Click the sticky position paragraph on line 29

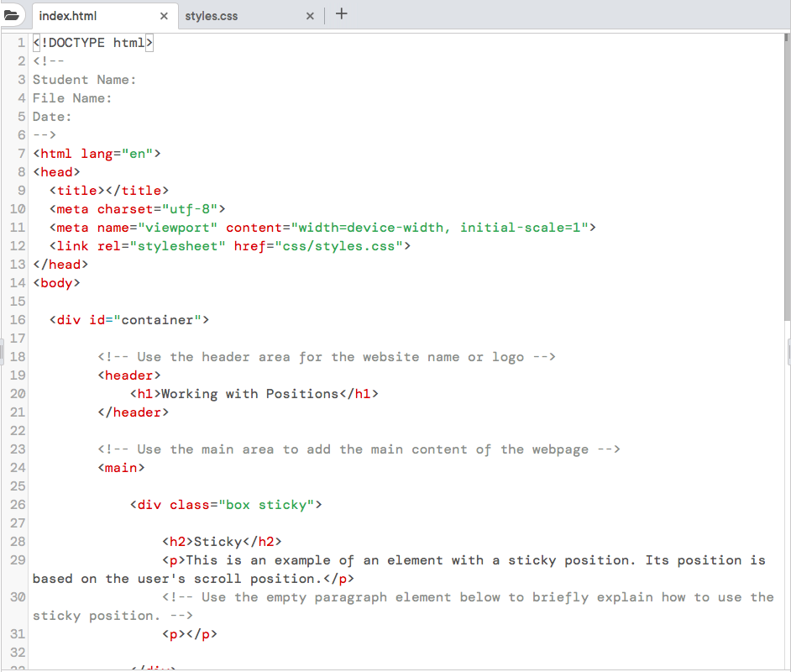(400, 570)
